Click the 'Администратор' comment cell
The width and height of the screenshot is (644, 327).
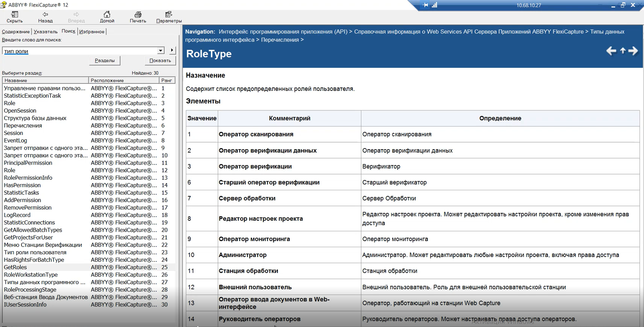click(x=289, y=255)
